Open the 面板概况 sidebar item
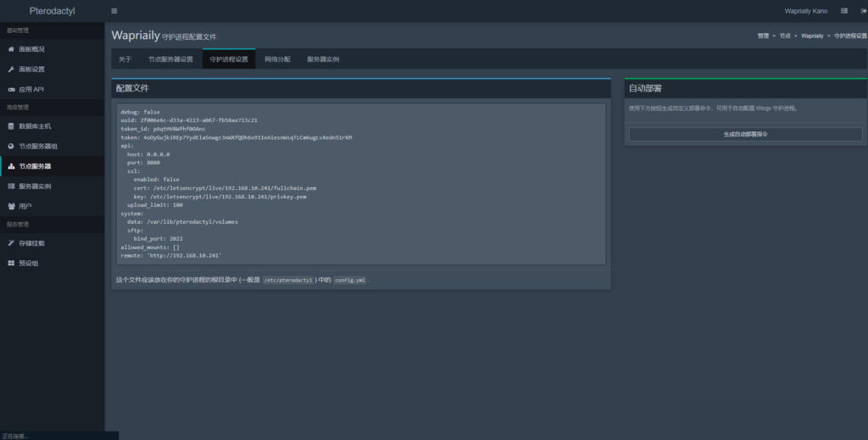Image resolution: width=868 pixels, height=440 pixels. 52,49
